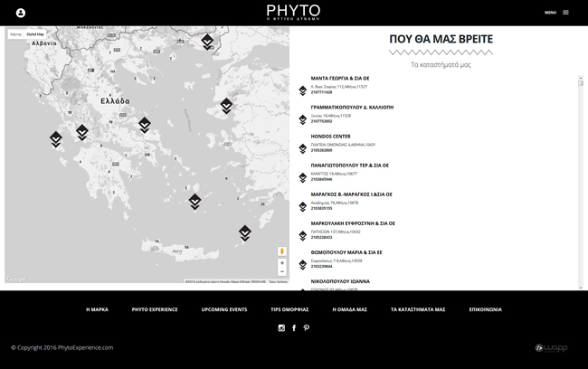Click marker icon beside ΘΩΜΟΠΟΥΛΟΥ ΜΑΡΙΑ store

tap(303, 265)
